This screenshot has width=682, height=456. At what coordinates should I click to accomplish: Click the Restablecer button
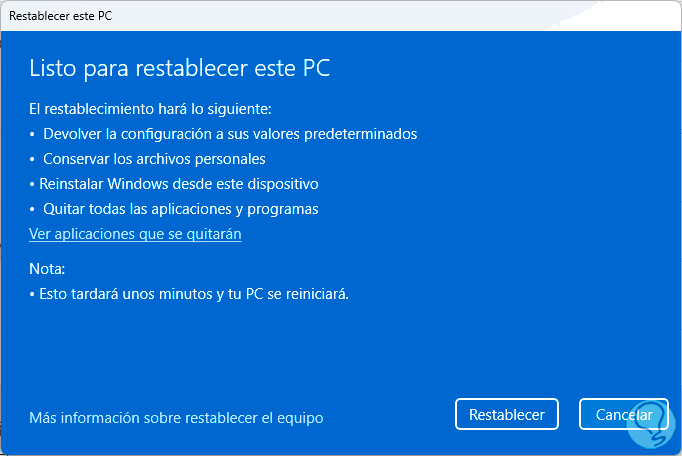[x=506, y=414]
